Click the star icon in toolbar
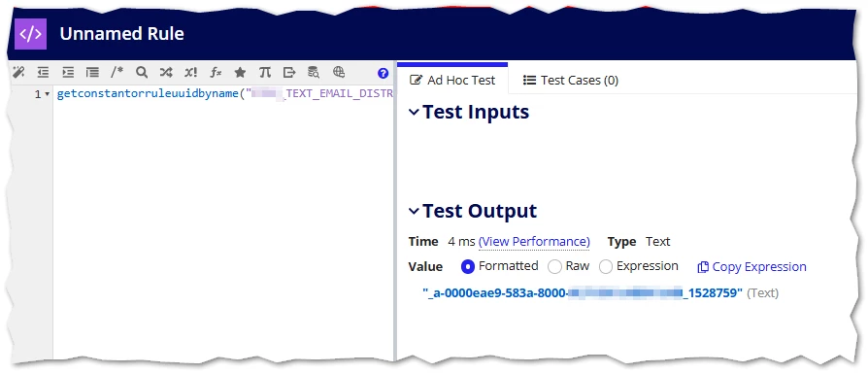This screenshot has height=374, width=868. (240, 72)
